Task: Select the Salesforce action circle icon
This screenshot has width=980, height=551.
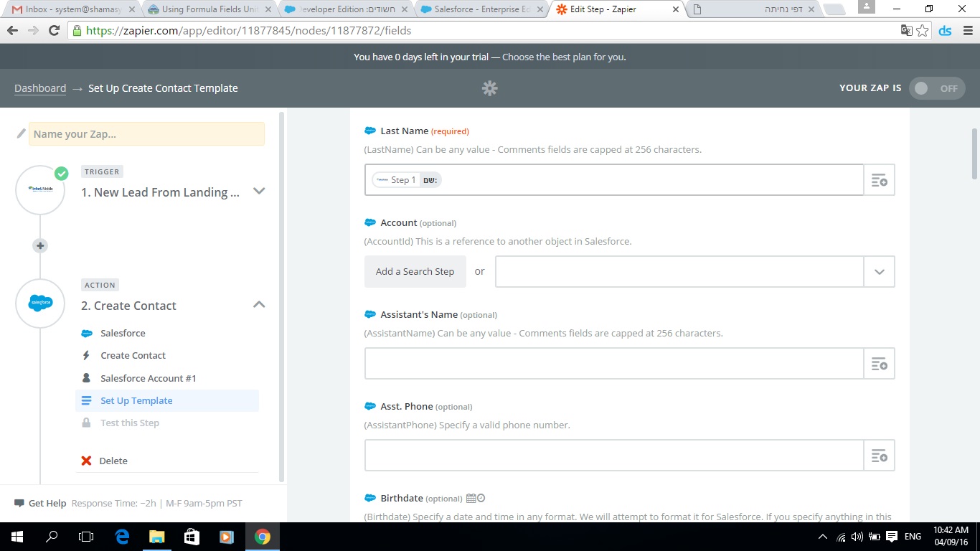Action: point(40,303)
